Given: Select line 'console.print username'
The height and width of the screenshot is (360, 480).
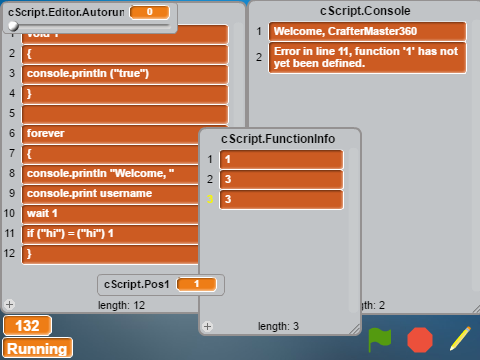Looking at the screenshot, I should (110, 194).
